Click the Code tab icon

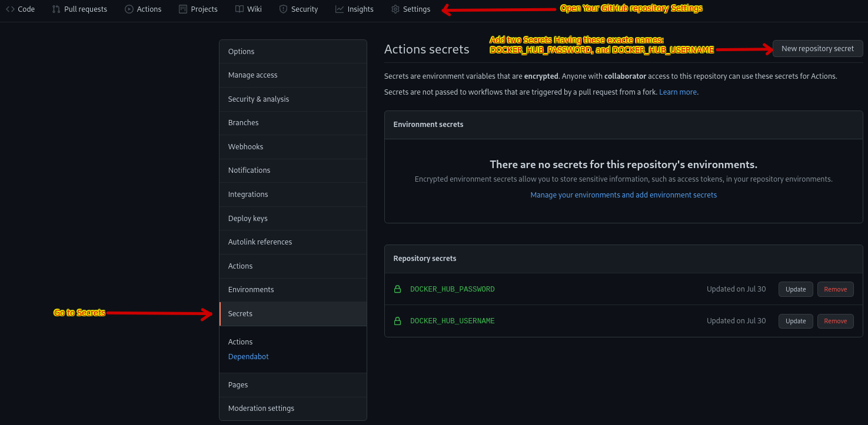[x=11, y=9]
